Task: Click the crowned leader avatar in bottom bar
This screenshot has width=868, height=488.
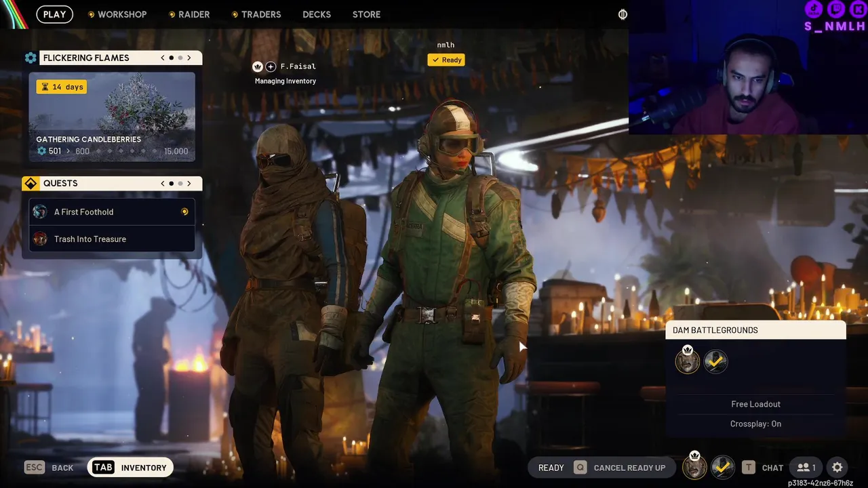Action: (x=694, y=466)
